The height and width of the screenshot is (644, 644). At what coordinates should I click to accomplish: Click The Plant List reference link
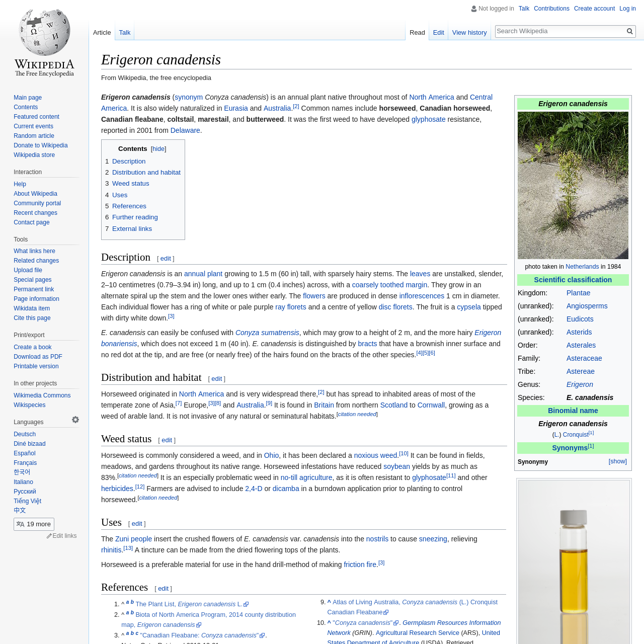(192, 604)
